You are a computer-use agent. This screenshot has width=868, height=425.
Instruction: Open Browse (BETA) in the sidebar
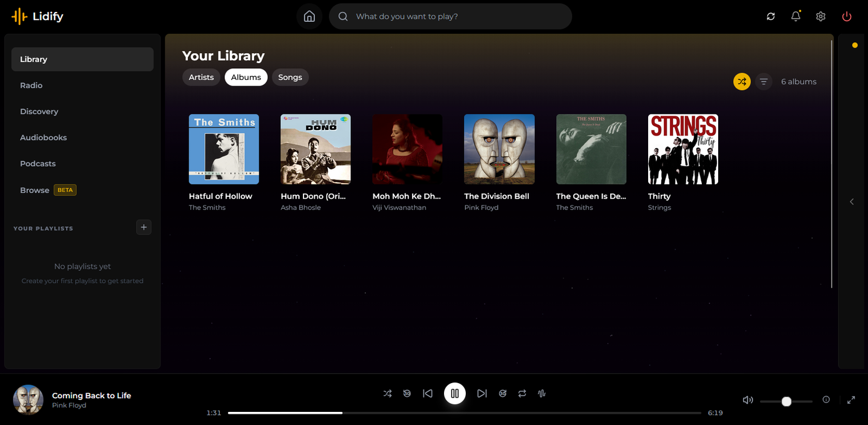pyautogui.click(x=82, y=190)
